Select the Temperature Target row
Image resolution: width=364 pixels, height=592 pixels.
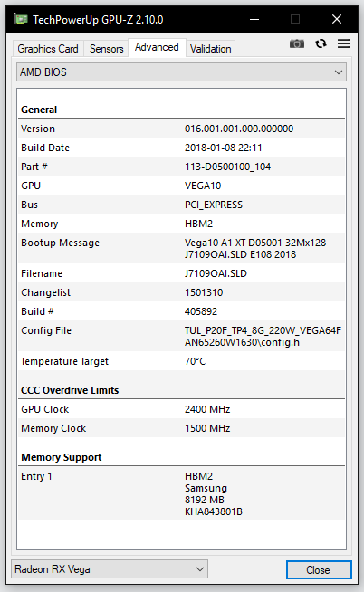coord(182,361)
